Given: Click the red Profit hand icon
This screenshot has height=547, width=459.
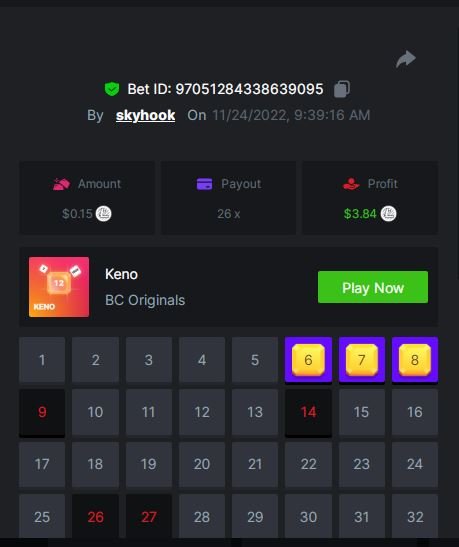Looking at the screenshot, I should point(351,184).
